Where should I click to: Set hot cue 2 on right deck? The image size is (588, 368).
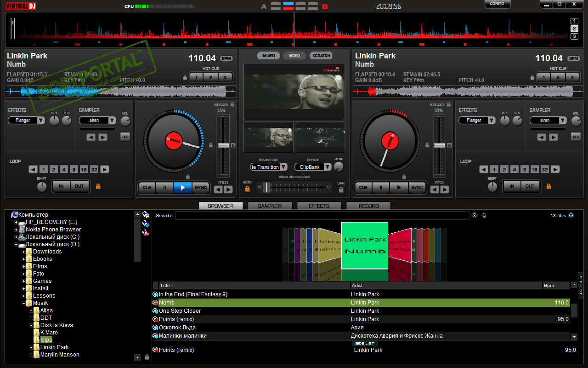click(x=558, y=78)
